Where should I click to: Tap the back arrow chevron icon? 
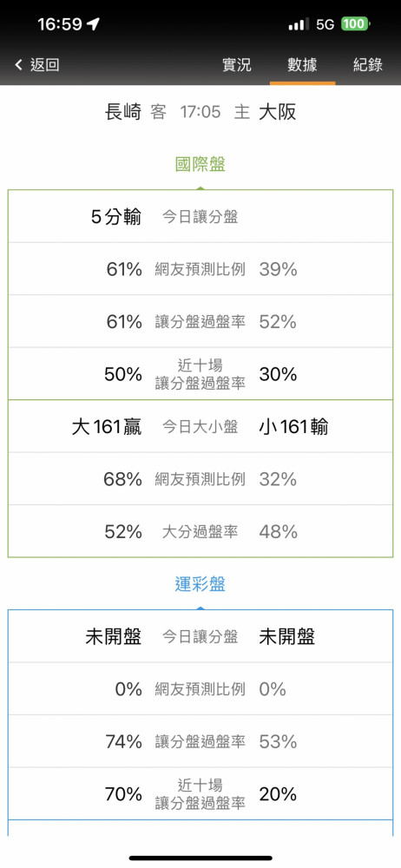click(19, 65)
